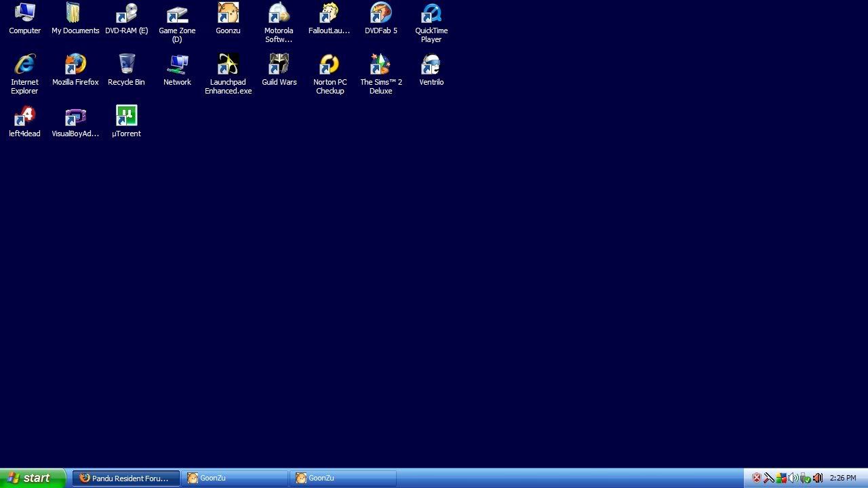Click the orange speaker audio tray icon
868x488 pixels.
(x=817, y=478)
